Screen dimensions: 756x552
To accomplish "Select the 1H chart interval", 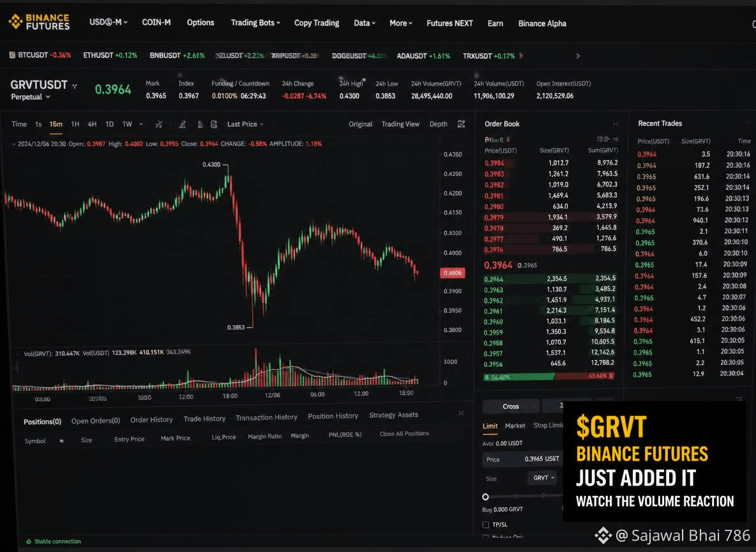I will pos(75,125).
